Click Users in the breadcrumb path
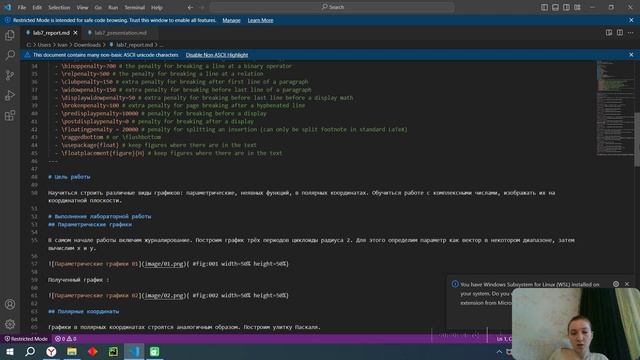The height and width of the screenshot is (360, 640). coord(44,45)
